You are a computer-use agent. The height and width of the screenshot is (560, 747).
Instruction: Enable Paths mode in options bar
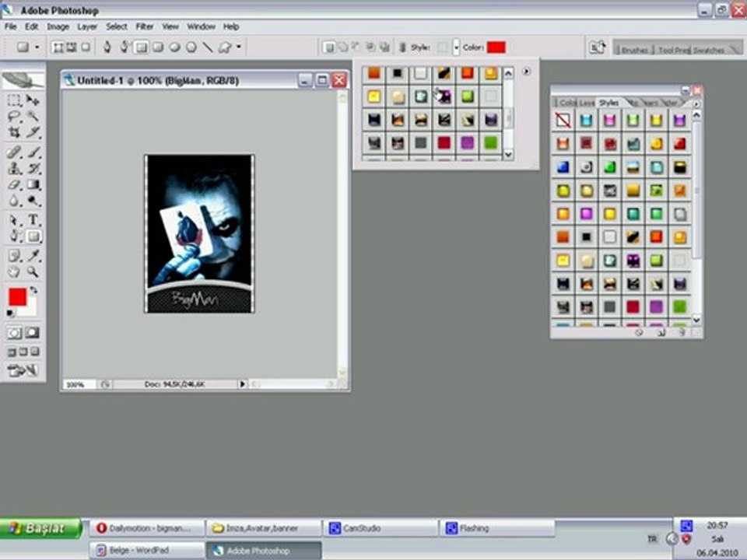pyautogui.click(x=72, y=47)
